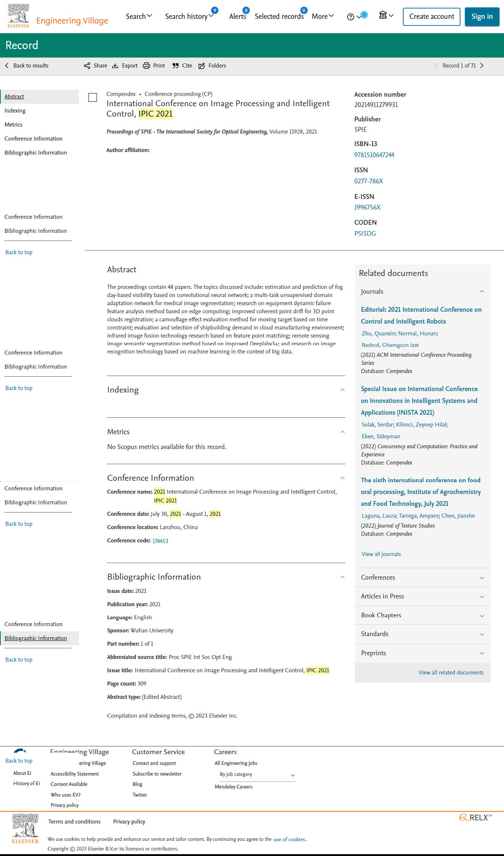Screen dimensions: 504x856
Task: Click View all related documents link
Action: pyautogui.click(x=451, y=673)
